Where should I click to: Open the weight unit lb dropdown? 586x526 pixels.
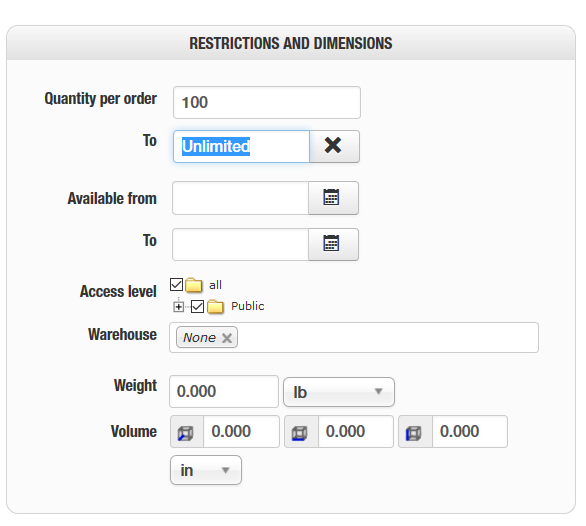339,392
